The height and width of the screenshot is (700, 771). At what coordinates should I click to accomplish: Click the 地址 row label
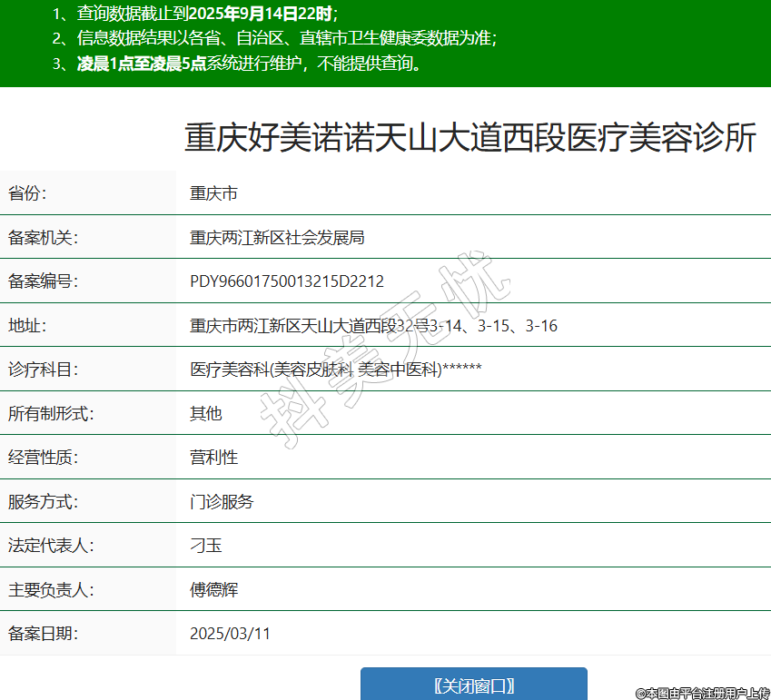[27, 325]
